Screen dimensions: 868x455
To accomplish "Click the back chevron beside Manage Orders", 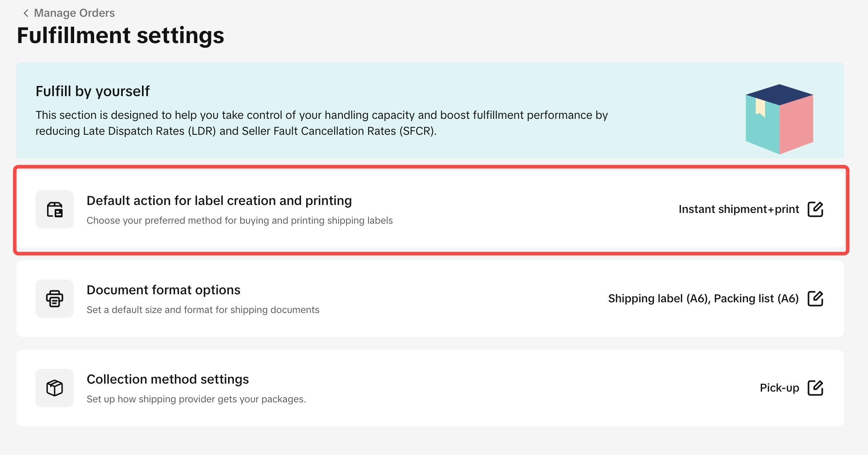I will [26, 13].
